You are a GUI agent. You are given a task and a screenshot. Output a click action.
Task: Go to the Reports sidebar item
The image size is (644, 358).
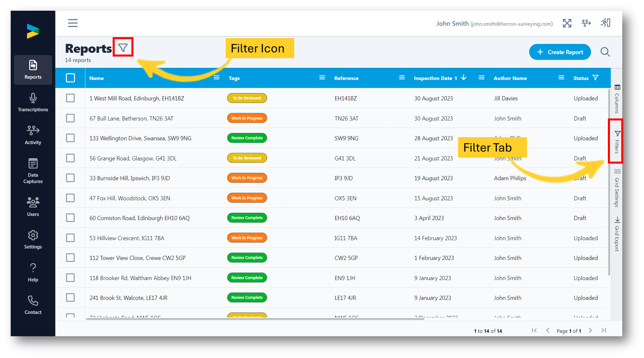(x=33, y=70)
